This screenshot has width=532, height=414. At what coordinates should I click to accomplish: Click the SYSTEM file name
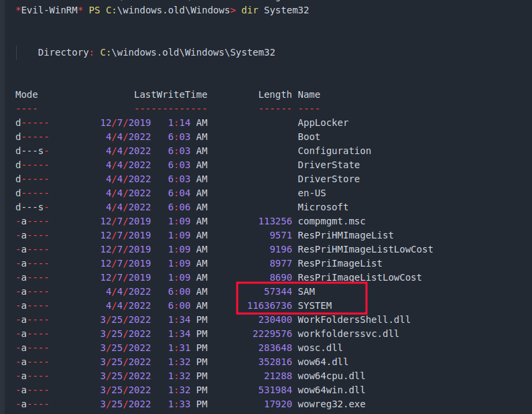click(x=315, y=305)
